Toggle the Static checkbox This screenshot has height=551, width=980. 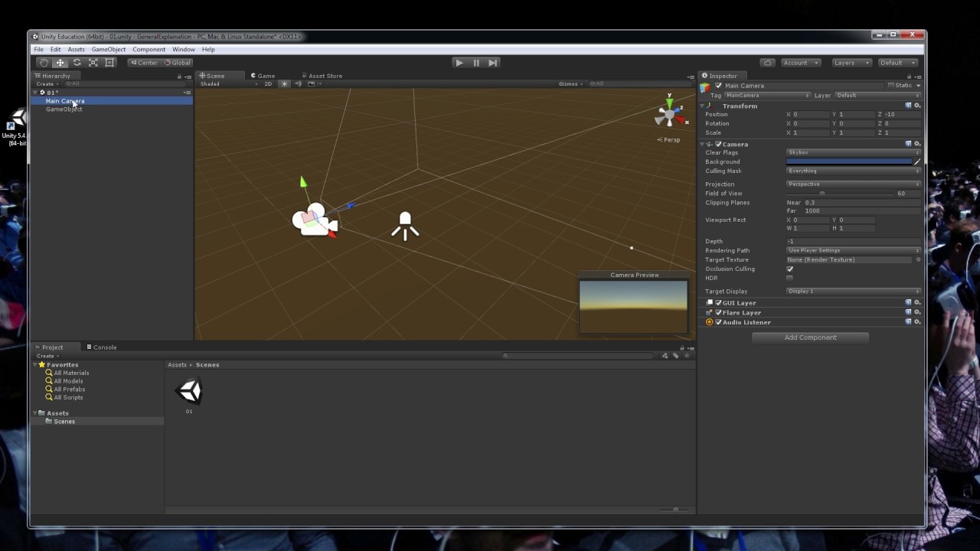(891, 86)
